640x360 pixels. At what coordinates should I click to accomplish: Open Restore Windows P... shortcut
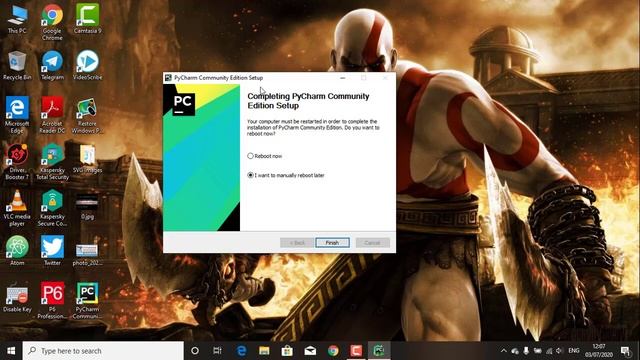coord(87,115)
